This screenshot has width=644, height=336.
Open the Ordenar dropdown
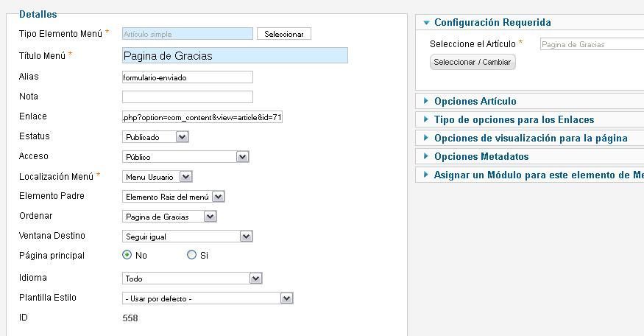pyautogui.click(x=169, y=217)
